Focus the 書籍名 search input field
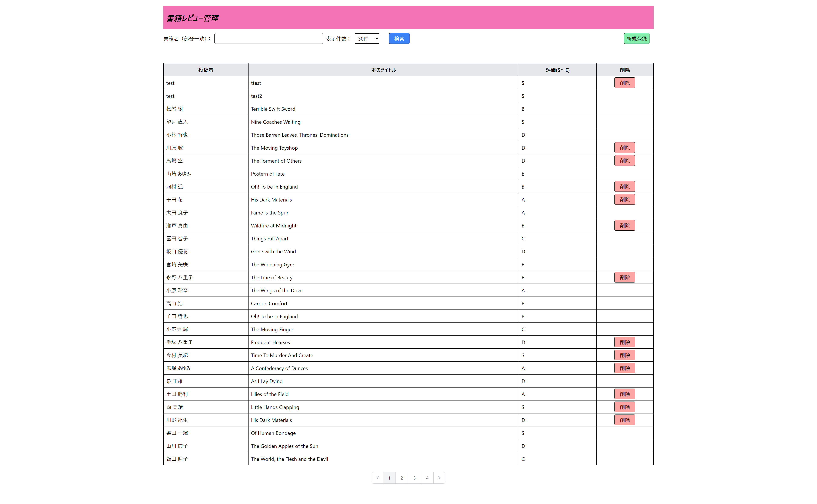This screenshot has width=817, height=504. [x=269, y=39]
